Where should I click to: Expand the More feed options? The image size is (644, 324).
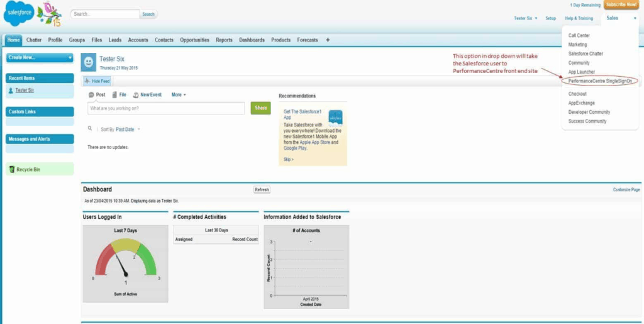click(x=179, y=95)
